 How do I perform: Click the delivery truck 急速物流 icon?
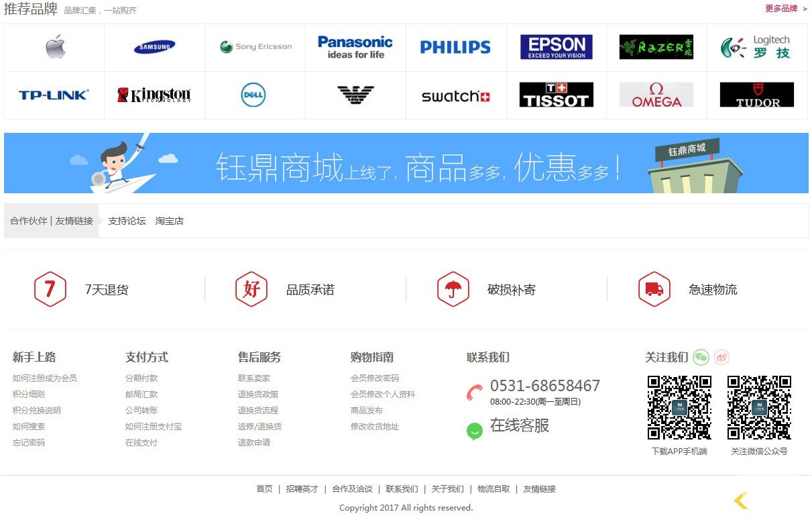[654, 289]
